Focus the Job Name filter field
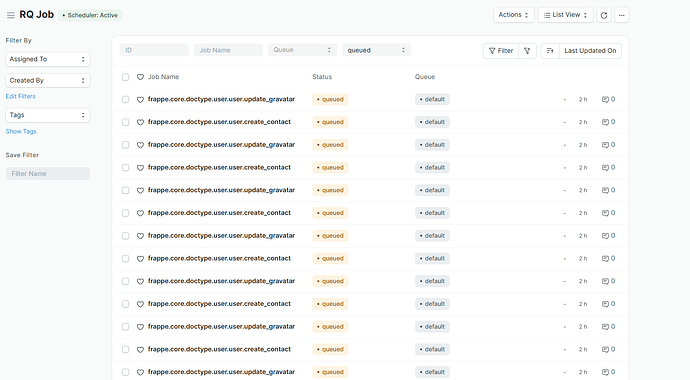Screen dimensions: 690x380 point(228,50)
